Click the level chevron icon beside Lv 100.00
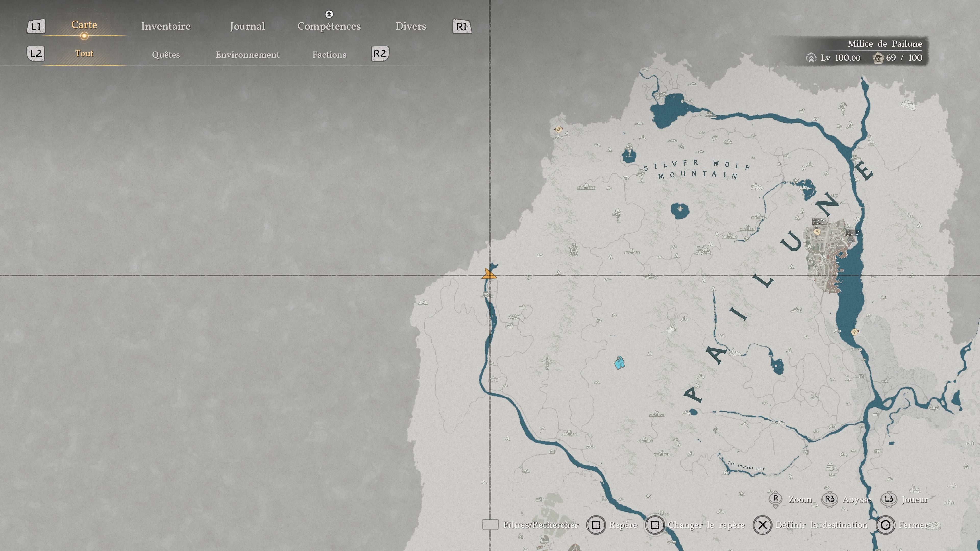 coord(811,58)
